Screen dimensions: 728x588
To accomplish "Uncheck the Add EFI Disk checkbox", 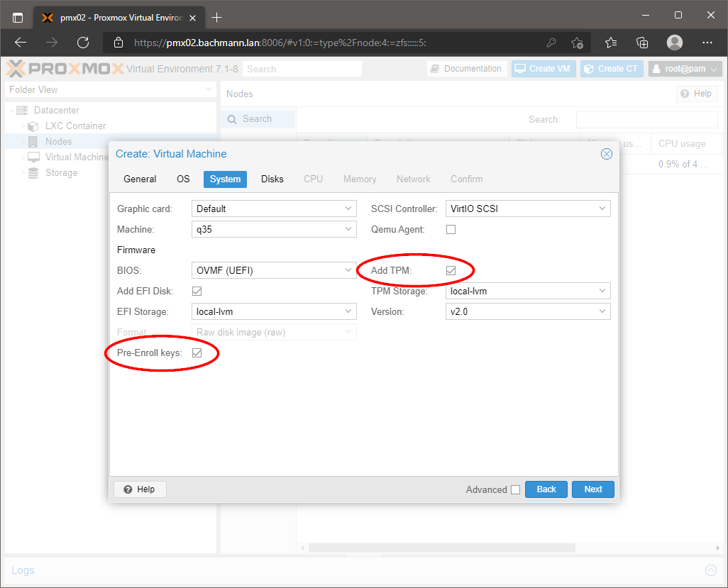I will 197,291.
